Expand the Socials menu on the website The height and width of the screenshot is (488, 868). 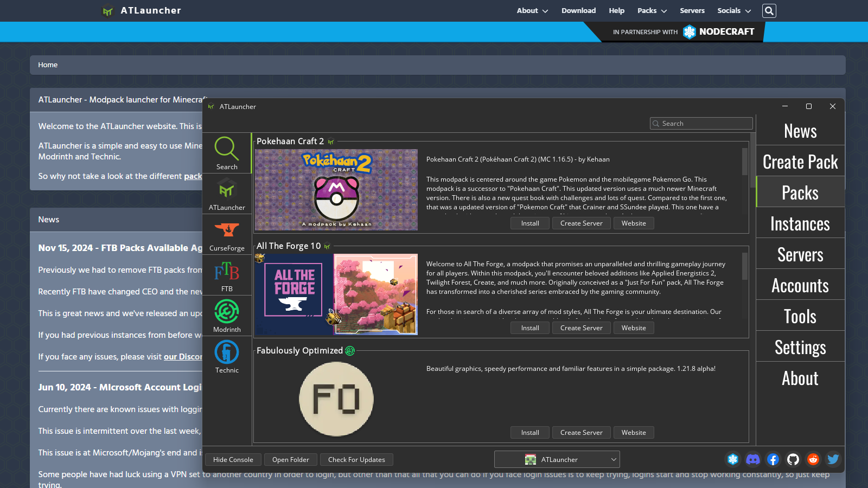click(734, 11)
